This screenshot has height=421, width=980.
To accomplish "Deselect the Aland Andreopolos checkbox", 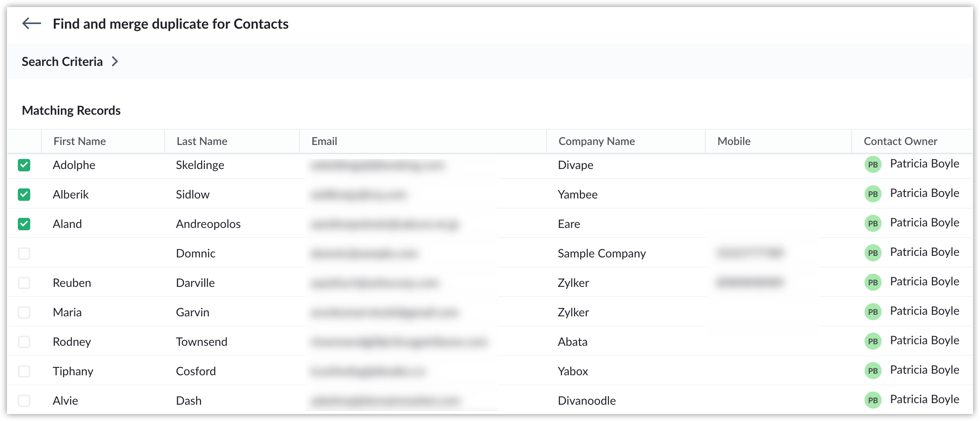I will pos(24,224).
